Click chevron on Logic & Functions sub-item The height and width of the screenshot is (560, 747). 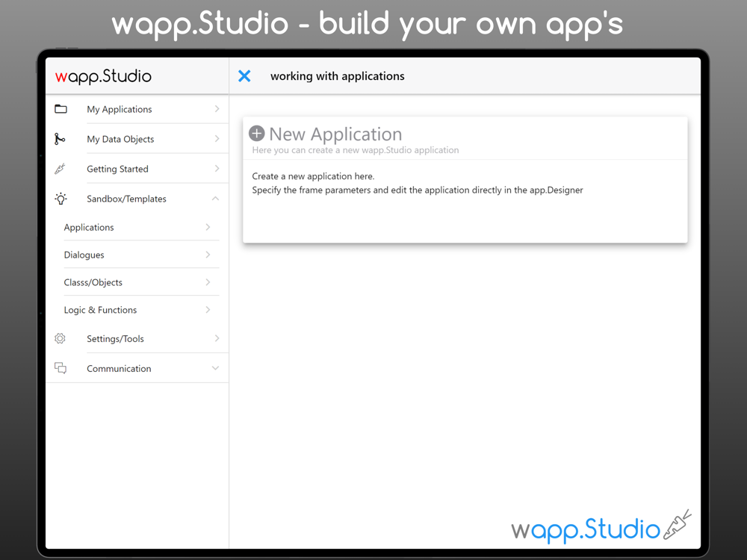[208, 310]
